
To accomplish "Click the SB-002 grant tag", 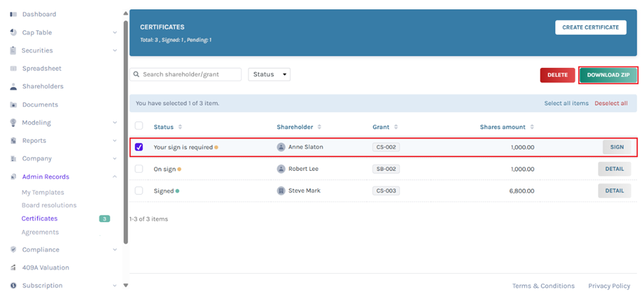I will (386, 169).
